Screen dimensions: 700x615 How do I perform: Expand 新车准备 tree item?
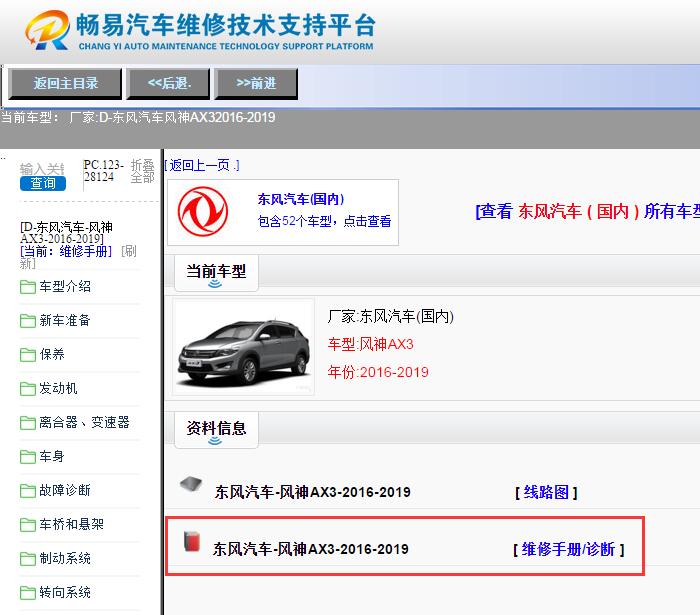tap(65, 320)
